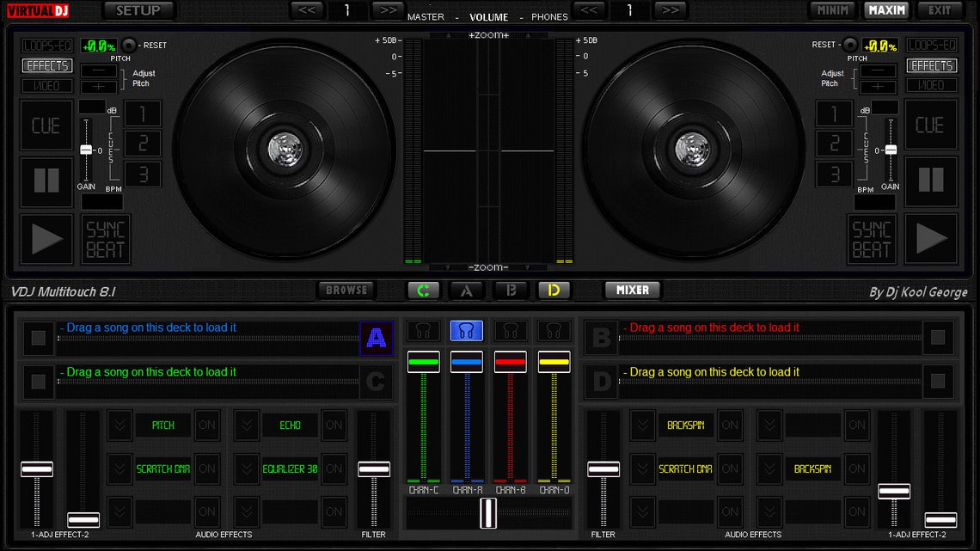This screenshot has height=551, width=980.
Task: Switch to the deck D view
Action: click(554, 291)
